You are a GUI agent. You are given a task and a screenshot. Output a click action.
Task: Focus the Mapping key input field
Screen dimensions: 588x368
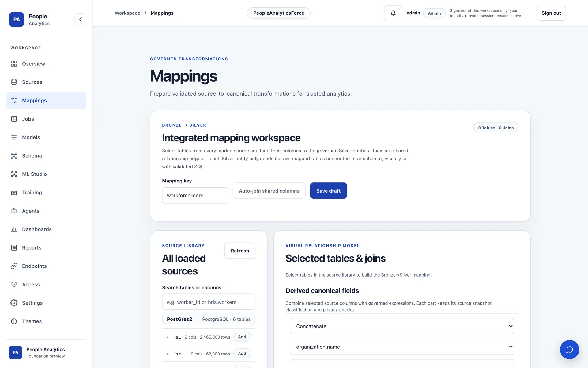point(195,195)
